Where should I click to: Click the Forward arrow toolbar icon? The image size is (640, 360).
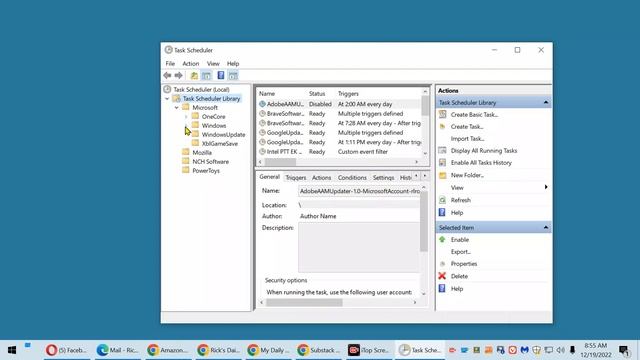tap(178, 76)
